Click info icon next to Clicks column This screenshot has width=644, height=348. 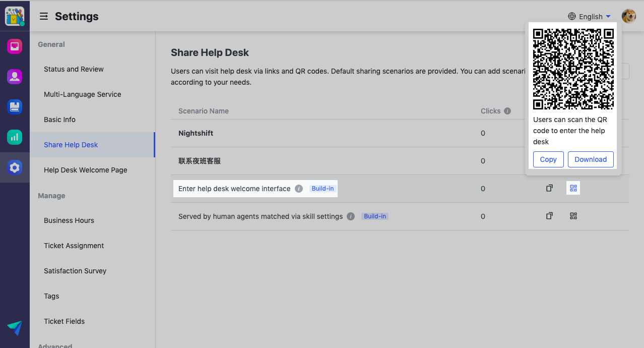(507, 111)
